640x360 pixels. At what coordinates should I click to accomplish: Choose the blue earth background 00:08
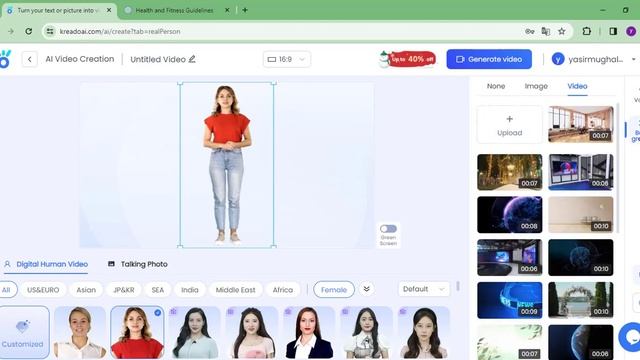(509, 215)
